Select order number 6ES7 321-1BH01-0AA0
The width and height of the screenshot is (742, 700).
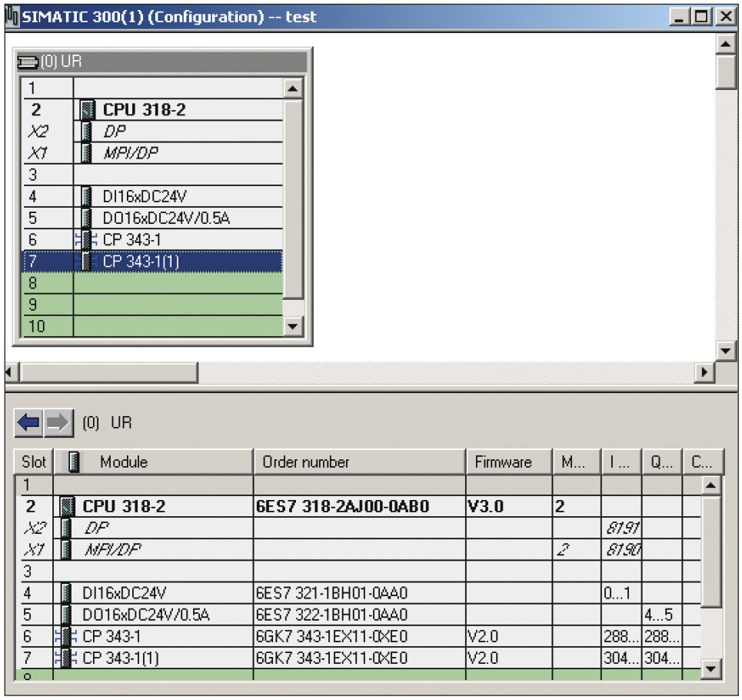point(331,593)
